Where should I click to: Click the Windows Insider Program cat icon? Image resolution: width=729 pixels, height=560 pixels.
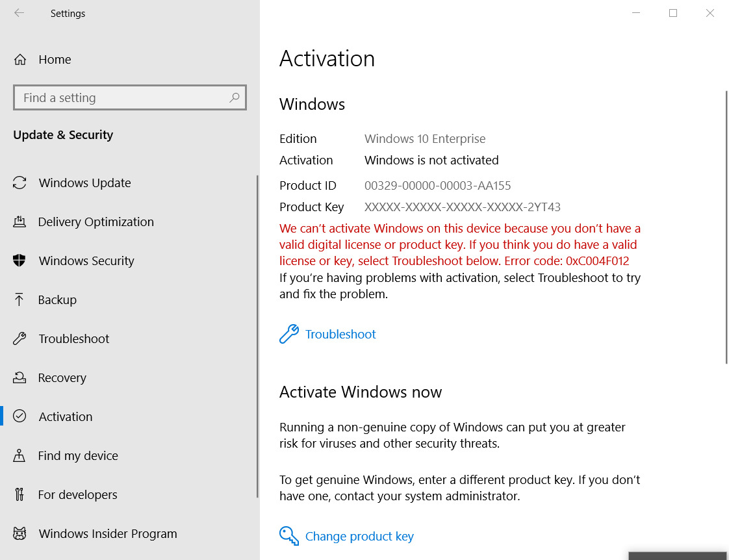(x=19, y=533)
